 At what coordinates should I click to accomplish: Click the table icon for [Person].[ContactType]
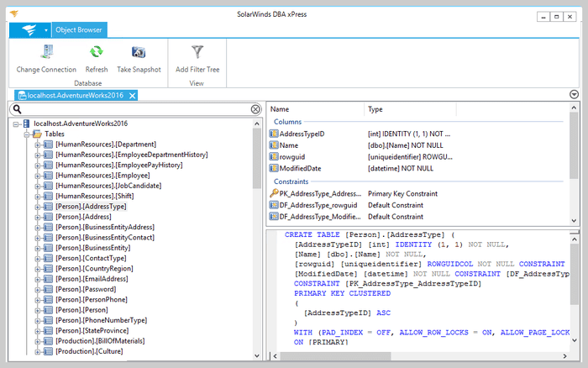48,258
